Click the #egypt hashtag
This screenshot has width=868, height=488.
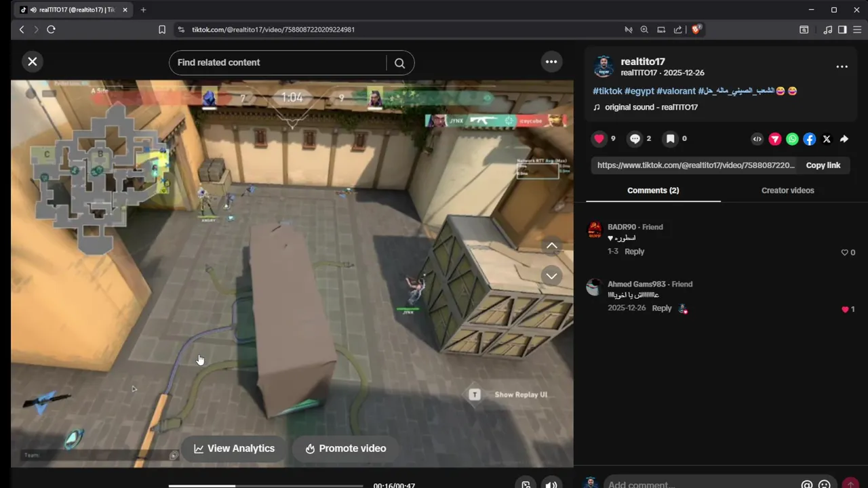point(639,91)
